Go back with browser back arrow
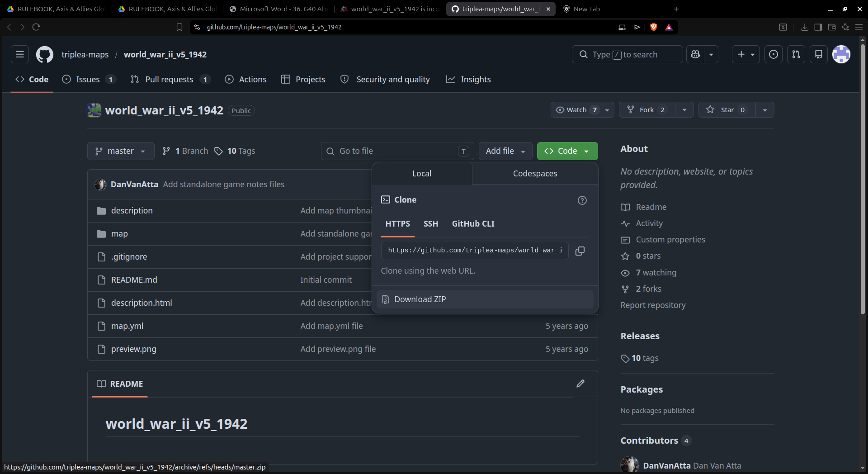The width and height of the screenshot is (868, 474). click(9, 27)
